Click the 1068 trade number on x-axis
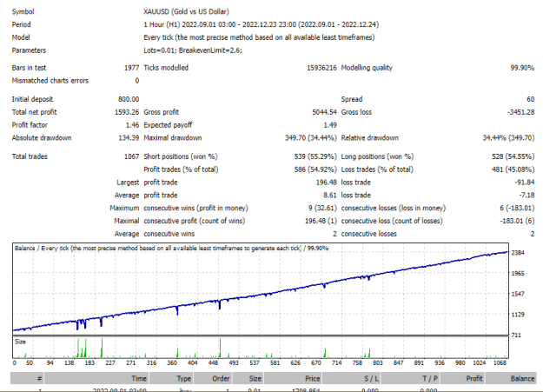 (500, 363)
